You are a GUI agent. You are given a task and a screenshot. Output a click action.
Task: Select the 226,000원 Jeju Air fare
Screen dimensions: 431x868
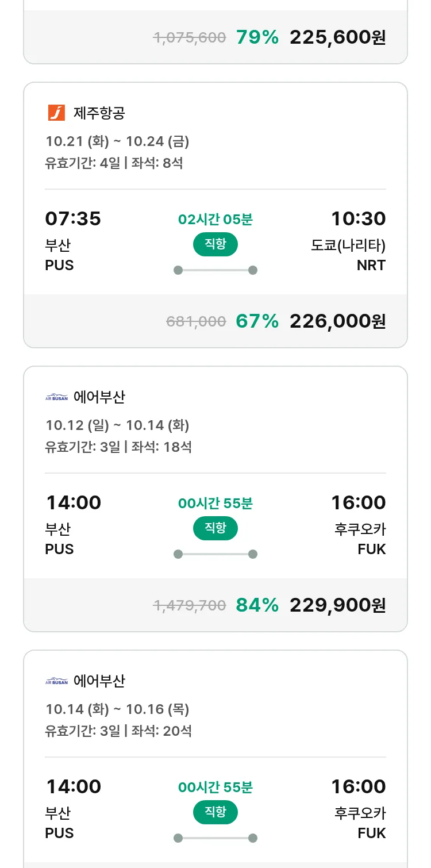pyautogui.click(x=337, y=321)
